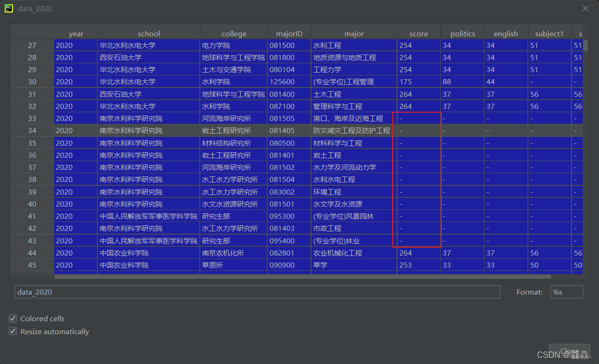Click major cell 材料科学与工程
599x364 pixels.
[354, 143]
